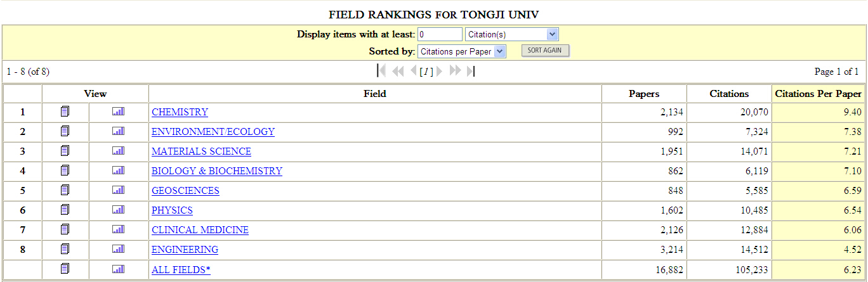Click the document icon in Geosciences row
The height and width of the screenshot is (282, 868).
pyautogui.click(x=65, y=190)
